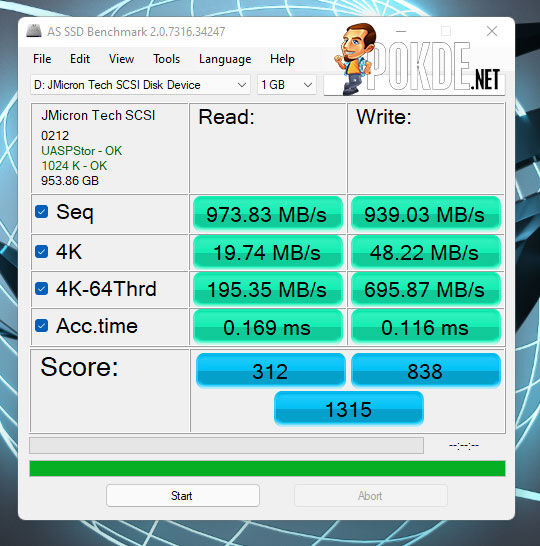Click the total score 1315
Screen dimensions: 540x546
(349, 408)
